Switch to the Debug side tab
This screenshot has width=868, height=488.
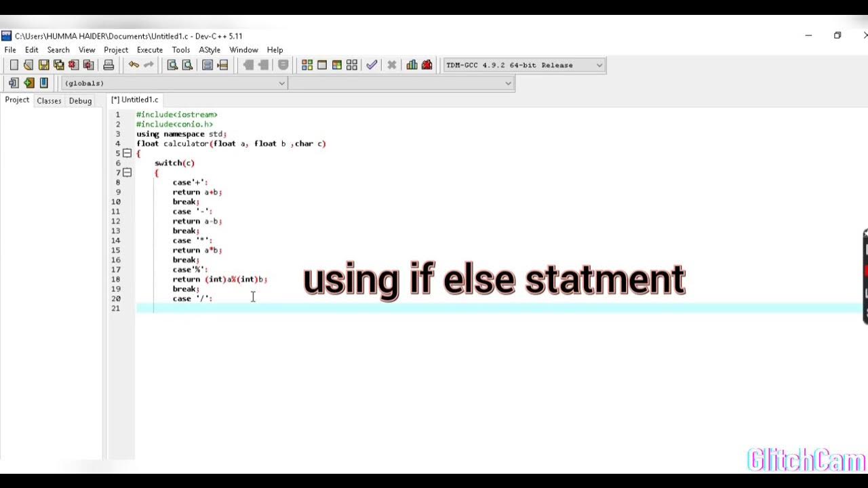(x=80, y=101)
